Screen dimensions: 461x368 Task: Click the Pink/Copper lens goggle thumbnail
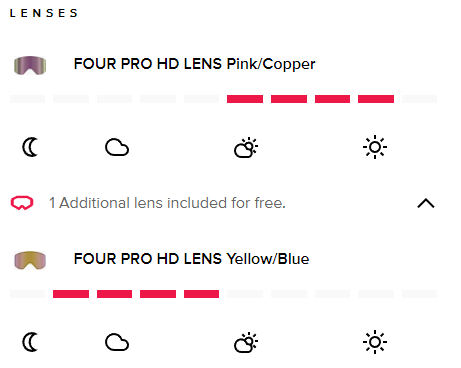pyautogui.click(x=30, y=65)
